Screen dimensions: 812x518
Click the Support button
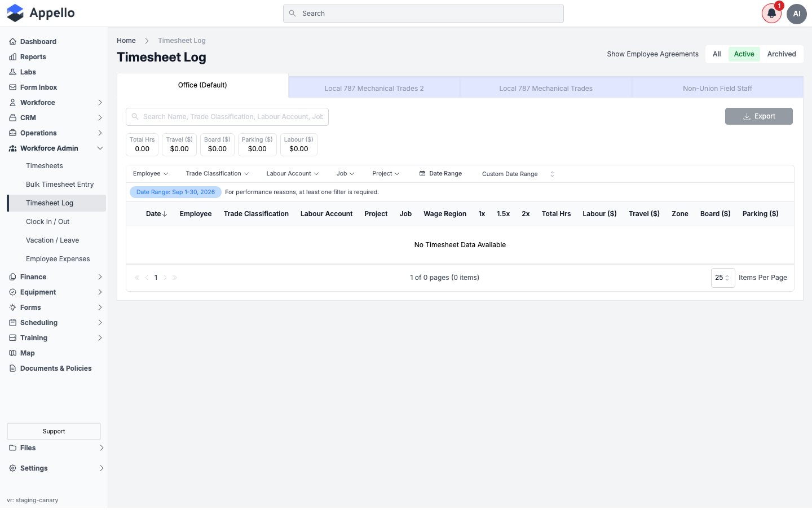pos(54,431)
